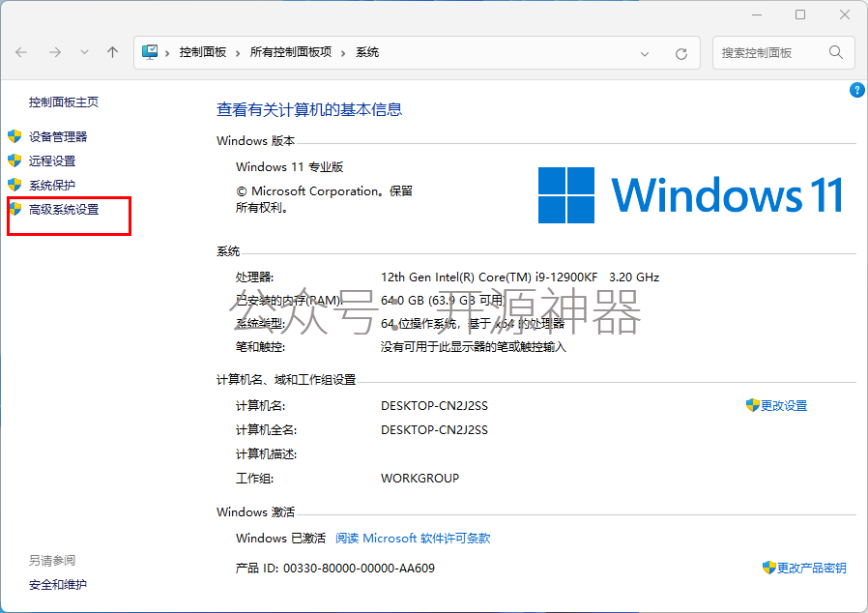Select 控制面板 breadcrumb in address bar
This screenshot has width=868, height=613.
click(x=203, y=52)
